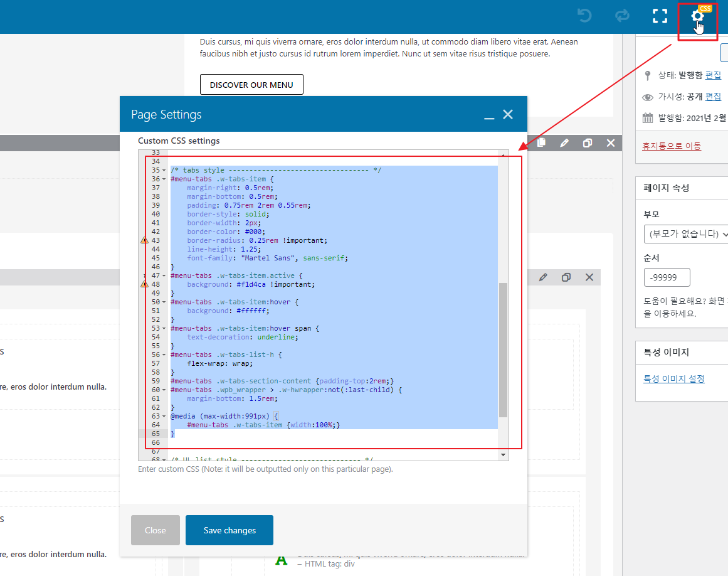Click 페이지 속성 panel heading

[667, 188]
